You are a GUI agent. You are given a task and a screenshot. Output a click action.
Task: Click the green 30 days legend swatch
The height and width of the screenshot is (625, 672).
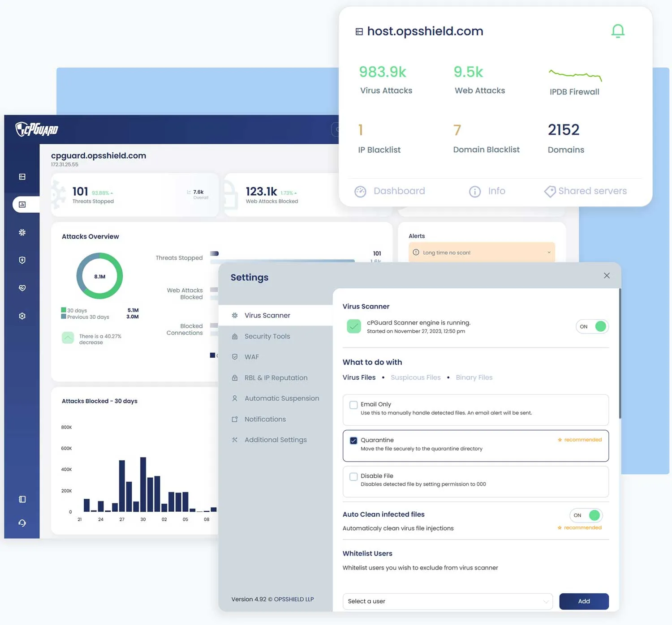[x=64, y=310]
